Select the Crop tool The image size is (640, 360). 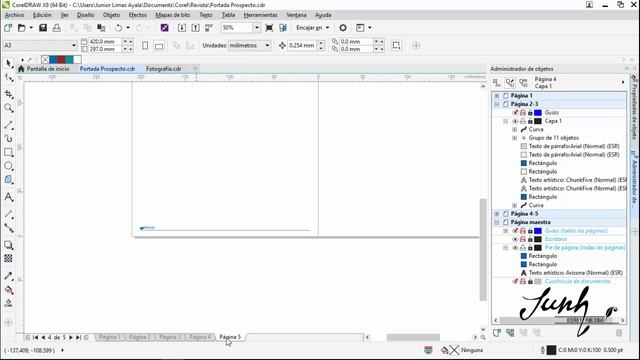[9, 94]
